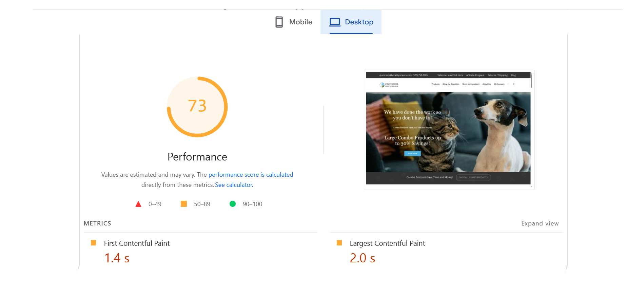Click the orange marker beside Largest Contentful Paint
Screen dimensions: 644x281
339,243
